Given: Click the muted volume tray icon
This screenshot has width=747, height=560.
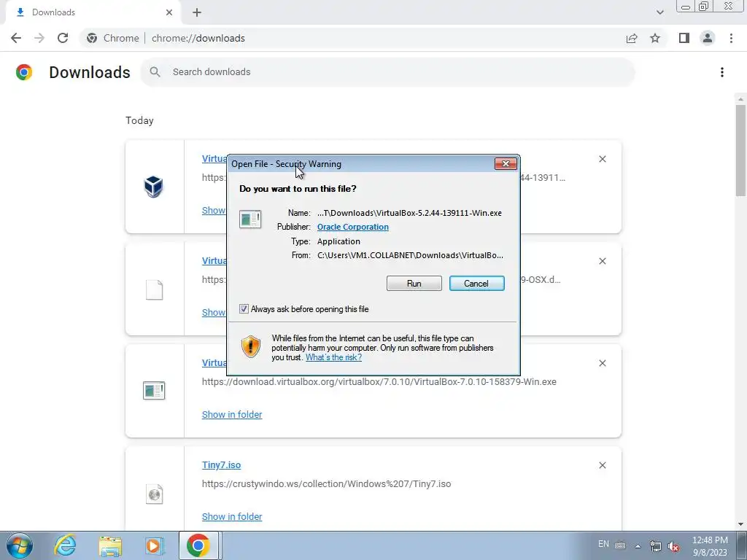Looking at the screenshot, I should pos(673,545).
